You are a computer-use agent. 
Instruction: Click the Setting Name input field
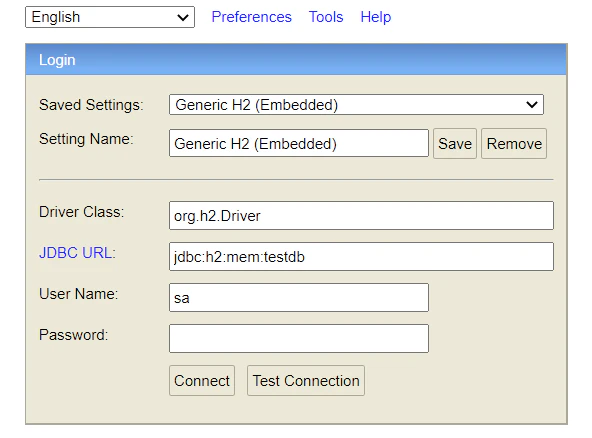click(x=299, y=143)
